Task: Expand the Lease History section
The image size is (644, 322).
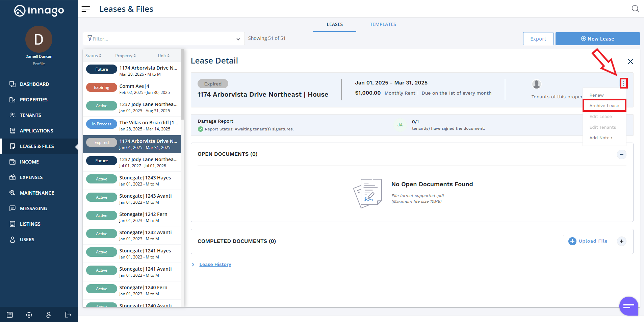Action: [193, 265]
